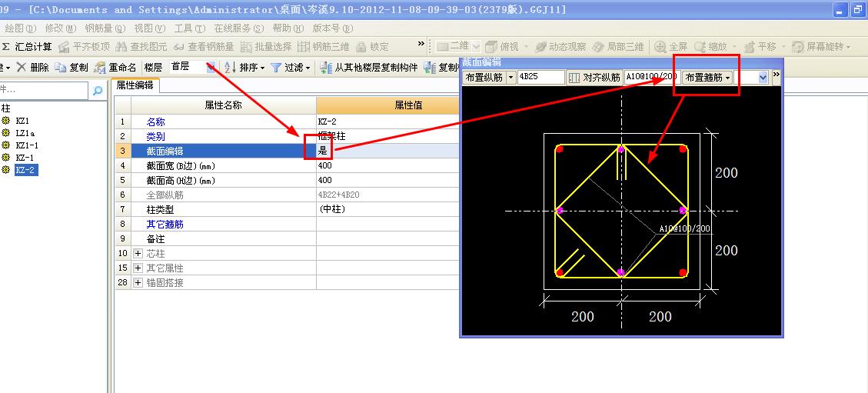Click 屏幕旋转 screen rotation tool

click(x=820, y=47)
